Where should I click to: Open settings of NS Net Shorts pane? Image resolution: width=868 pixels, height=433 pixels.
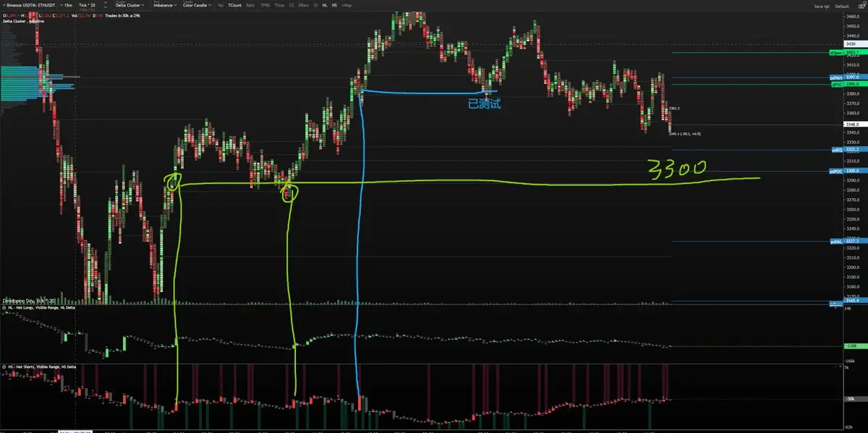pyautogui.click(x=5, y=368)
